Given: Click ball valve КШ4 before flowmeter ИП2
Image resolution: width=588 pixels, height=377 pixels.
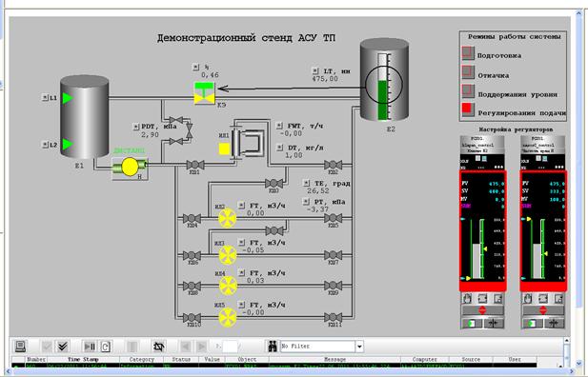Looking at the screenshot, I should point(192,218).
